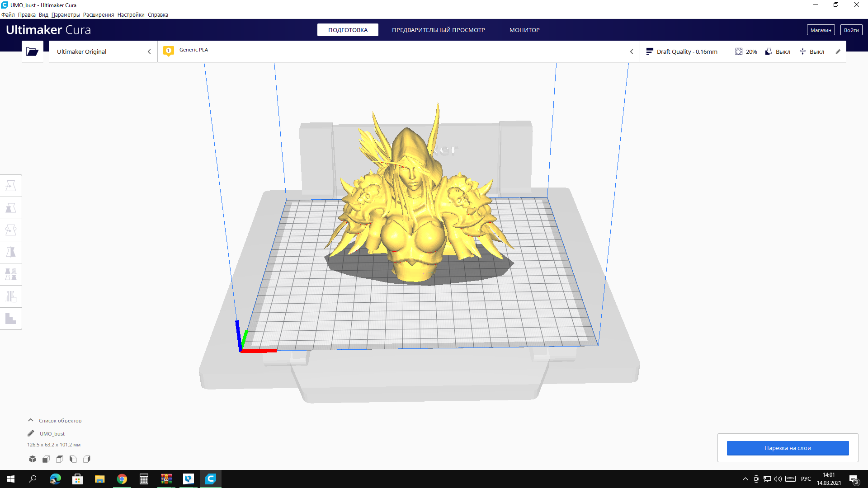
Task: Select the Scale tool in left toolbar
Action: [x=11, y=208]
